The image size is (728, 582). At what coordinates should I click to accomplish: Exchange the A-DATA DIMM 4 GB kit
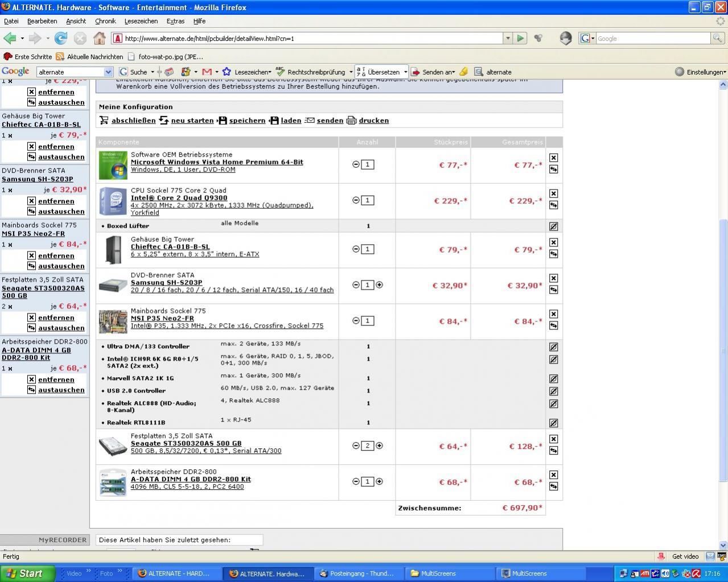coord(553,486)
